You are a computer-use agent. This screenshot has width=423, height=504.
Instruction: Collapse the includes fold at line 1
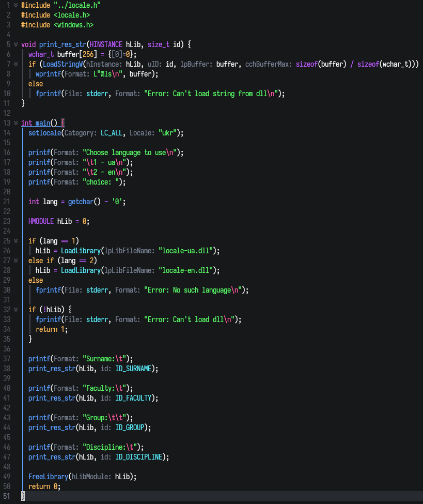click(x=15, y=5)
